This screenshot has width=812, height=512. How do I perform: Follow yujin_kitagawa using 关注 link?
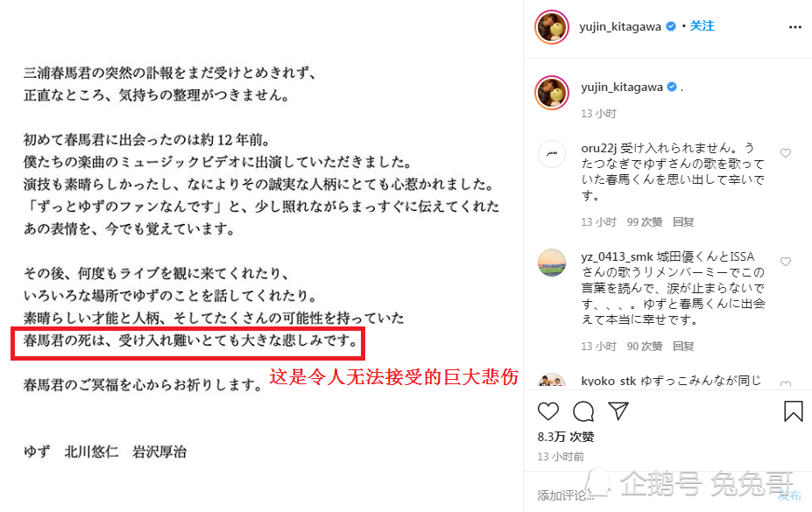point(702,26)
